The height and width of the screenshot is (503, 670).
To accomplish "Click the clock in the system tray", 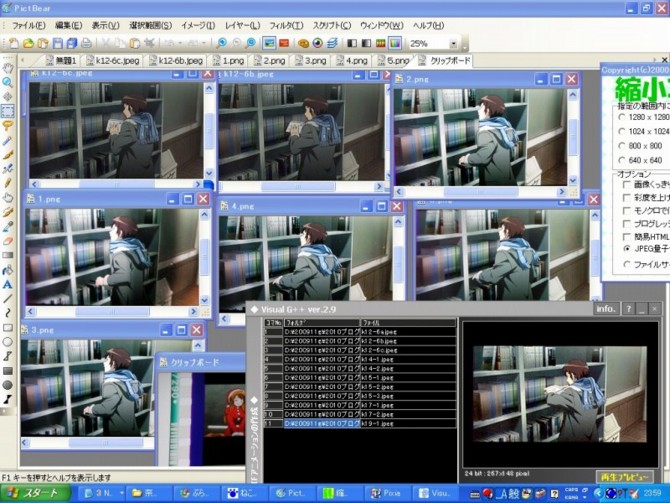I will coord(652,494).
